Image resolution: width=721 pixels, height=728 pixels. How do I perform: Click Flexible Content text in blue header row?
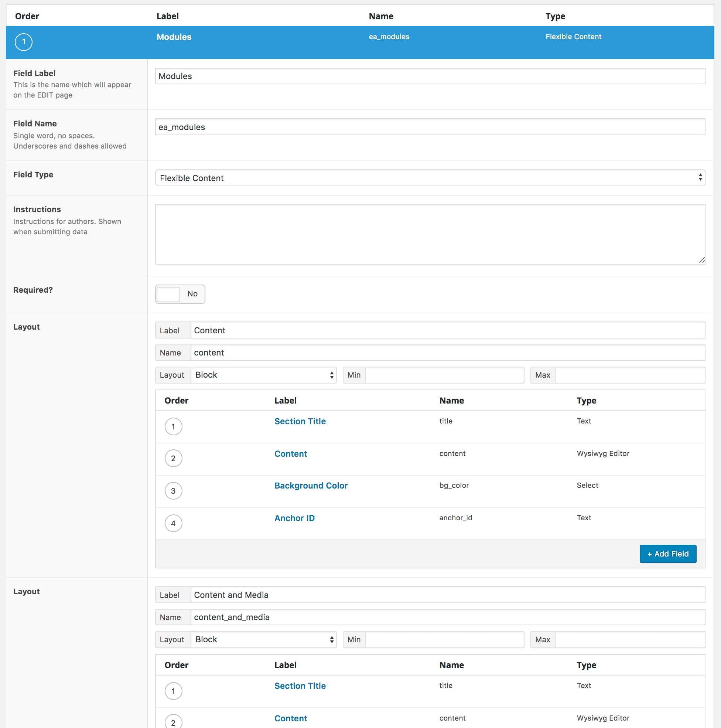pos(573,37)
